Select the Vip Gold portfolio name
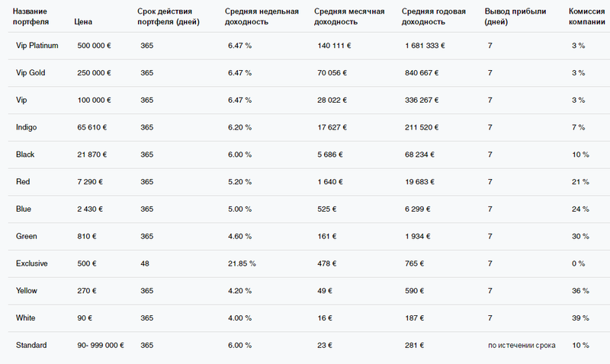610x364 pixels. (x=31, y=73)
